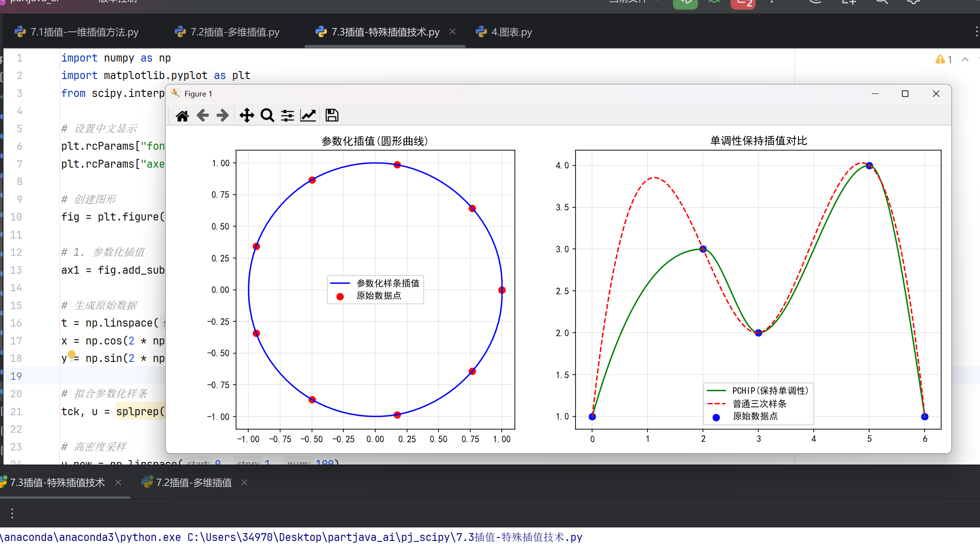Open the edit axis curve parameters icon
The width and height of the screenshot is (980, 544).
pos(308,116)
